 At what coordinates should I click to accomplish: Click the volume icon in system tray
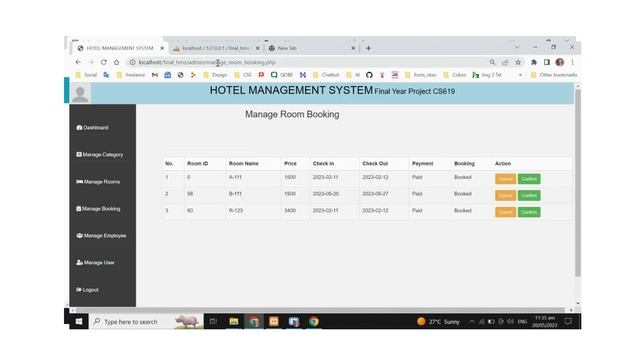(510, 322)
